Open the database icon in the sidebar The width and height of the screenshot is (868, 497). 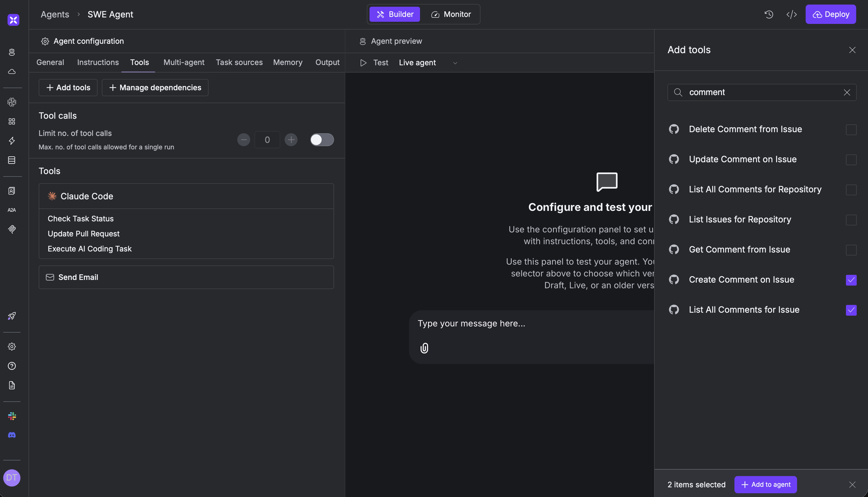click(x=12, y=160)
